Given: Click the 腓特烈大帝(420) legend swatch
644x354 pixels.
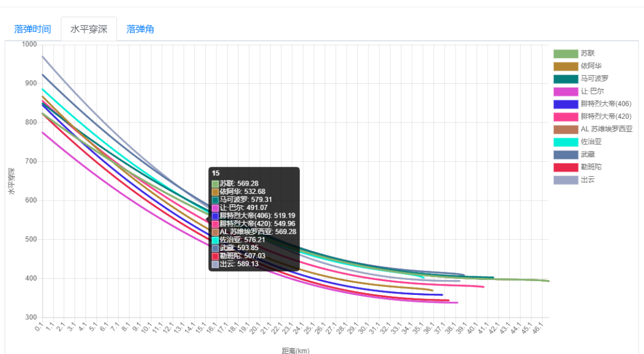Looking at the screenshot, I should pyautogui.click(x=565, y=117).
